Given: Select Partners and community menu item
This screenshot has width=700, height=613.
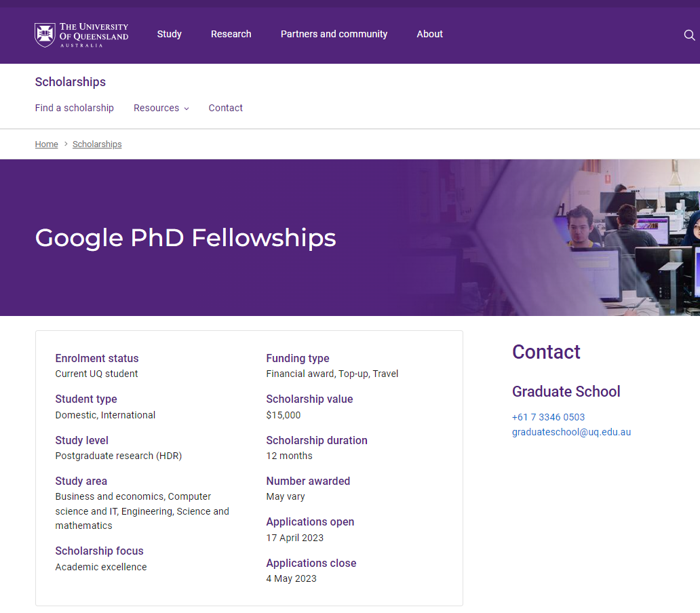Looking at the screenshot, I should coord(334,34).
